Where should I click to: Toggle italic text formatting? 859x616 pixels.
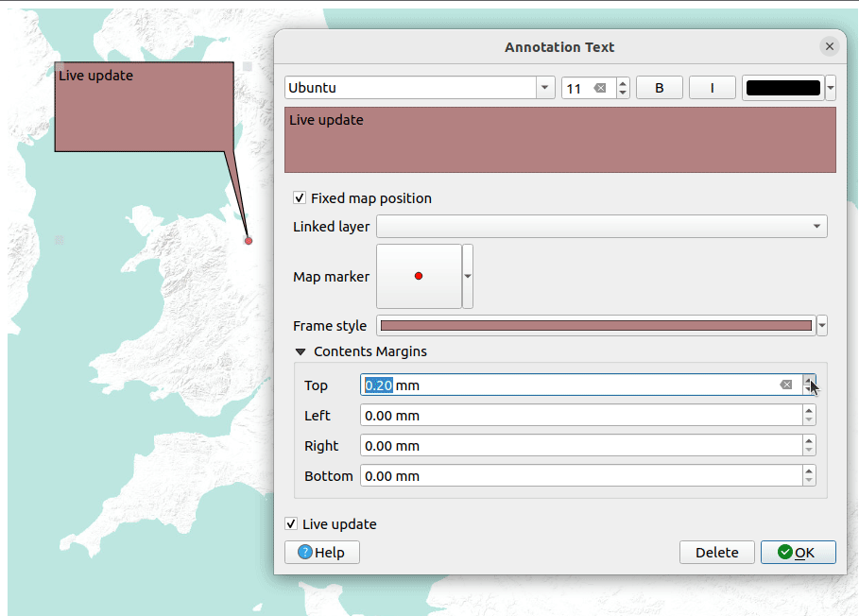click(712, 88)
